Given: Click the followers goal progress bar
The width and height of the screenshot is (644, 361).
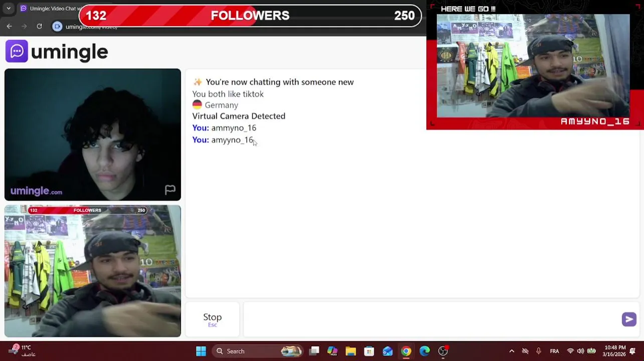Looking at the screenshot, I should click(251, 16).
